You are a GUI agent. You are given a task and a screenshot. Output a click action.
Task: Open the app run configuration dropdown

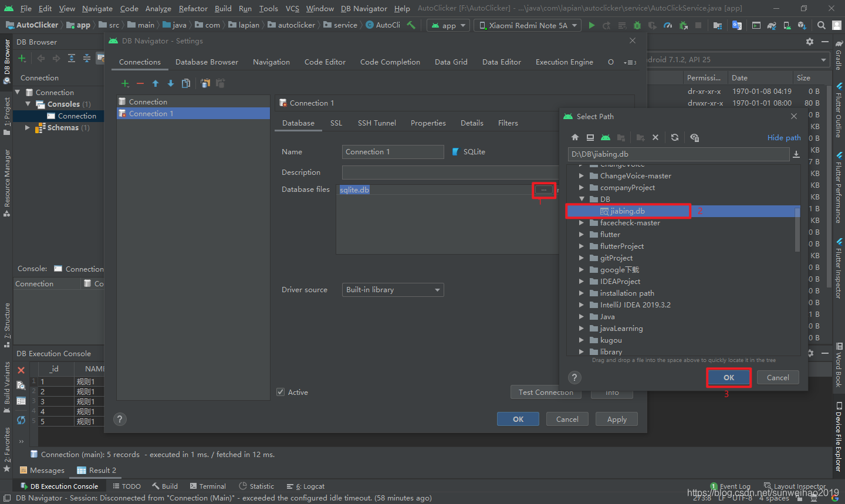(449, 25)
